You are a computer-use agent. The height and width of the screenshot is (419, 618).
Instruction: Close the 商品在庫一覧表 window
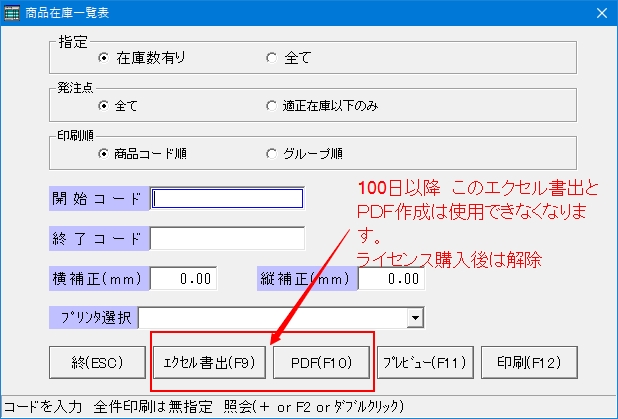[601, 13]
